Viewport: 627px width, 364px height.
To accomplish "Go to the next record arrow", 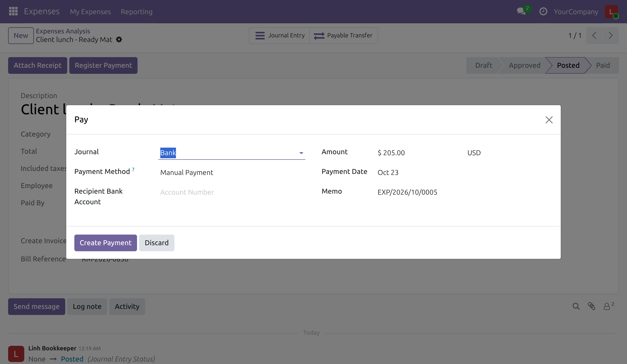I will pos(611,35).
